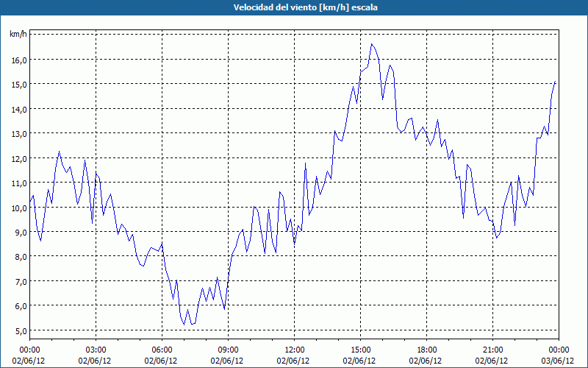Image resolution: width=588 pixels, height=368 pixels.
Task: Select the 13,0 y-axis value
Action: (18, 134)
